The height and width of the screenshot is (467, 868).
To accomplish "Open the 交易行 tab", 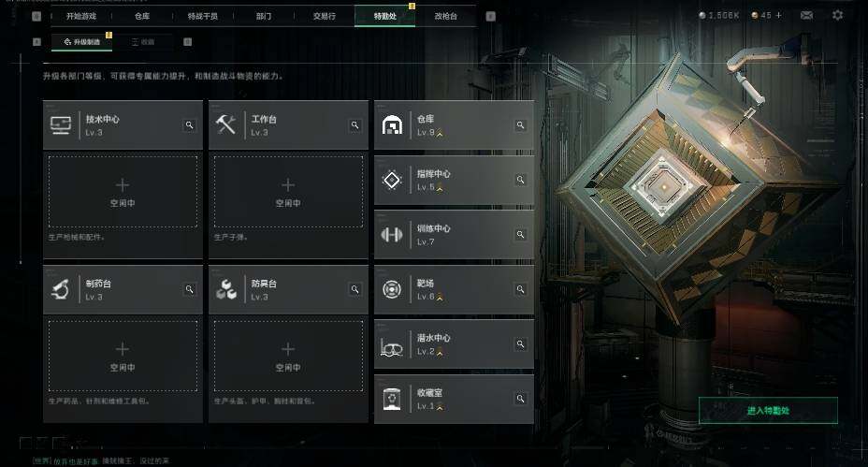I will (325, 16).
